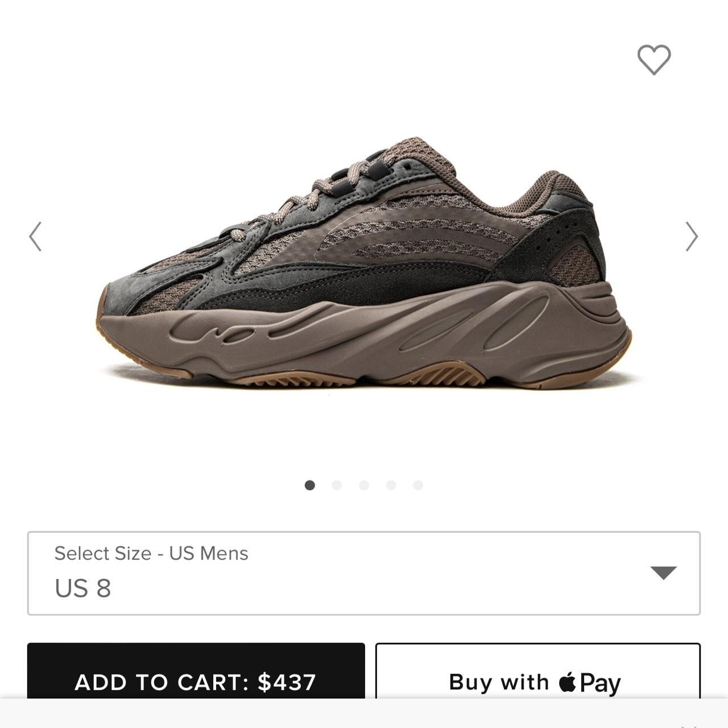Screen dimensions: 728x728
Task: Tap the $437 price on cart button
Action: pyautogui.click(x=287, y=682)
